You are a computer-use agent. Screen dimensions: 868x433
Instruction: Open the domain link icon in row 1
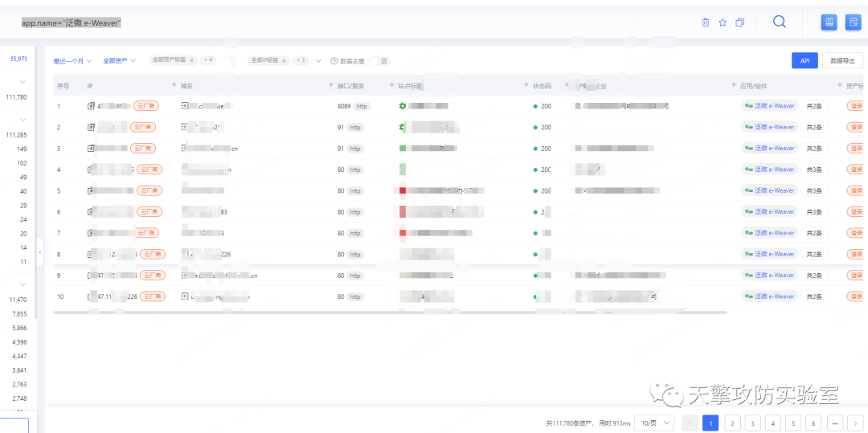click(x=184, y=105)
